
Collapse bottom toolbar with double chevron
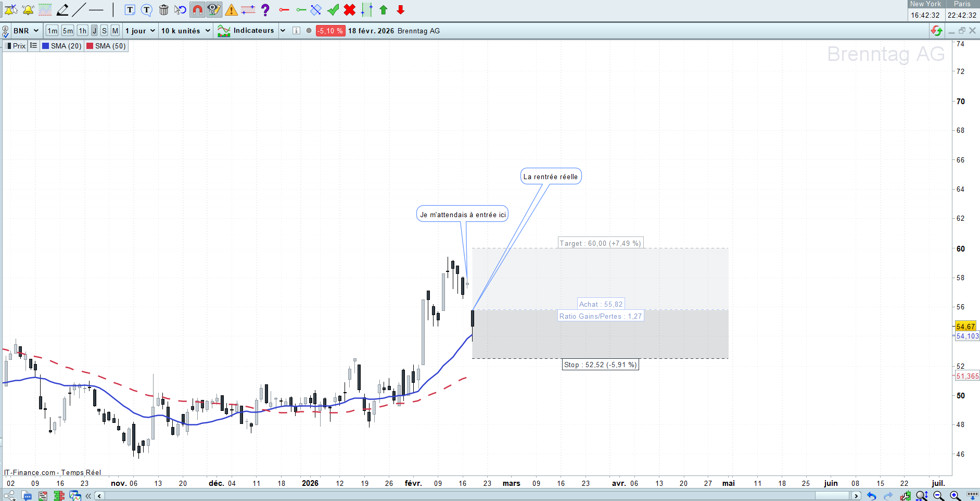(x=88, y=496)
